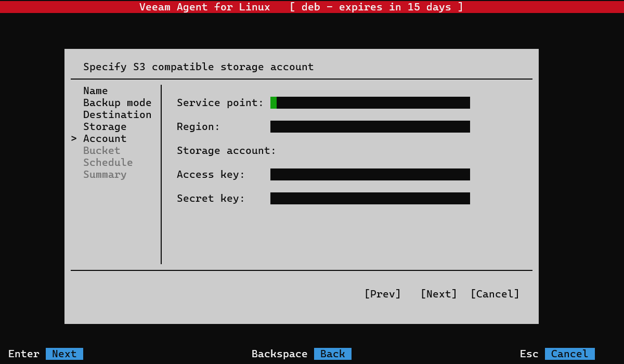Open the Destination wizard step

(x=117, y=115)
